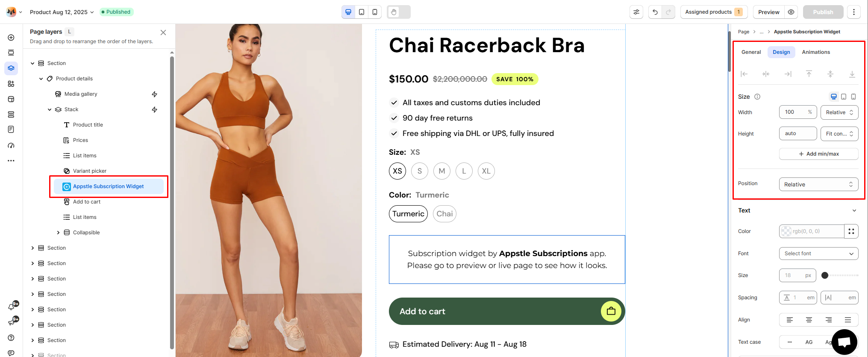Open the Layers icon in left sidebar
The height and width of the screenshot is (357, 868).
pyautogui.click(x=11, y=68)
